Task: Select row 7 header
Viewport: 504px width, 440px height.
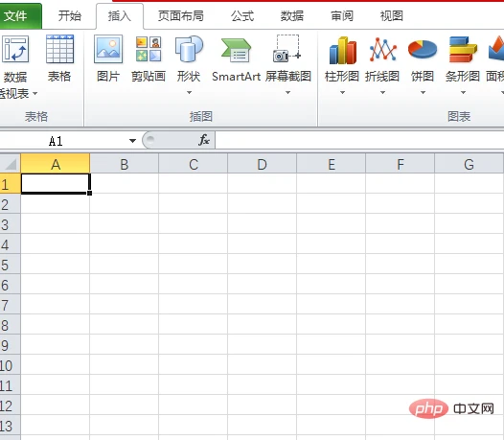Action: pos(10,305)
